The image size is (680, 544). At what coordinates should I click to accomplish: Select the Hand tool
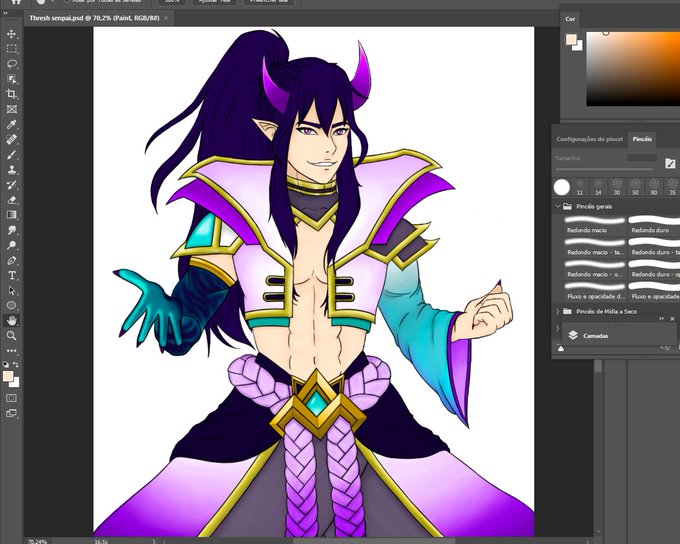click(x=12, y=321)
